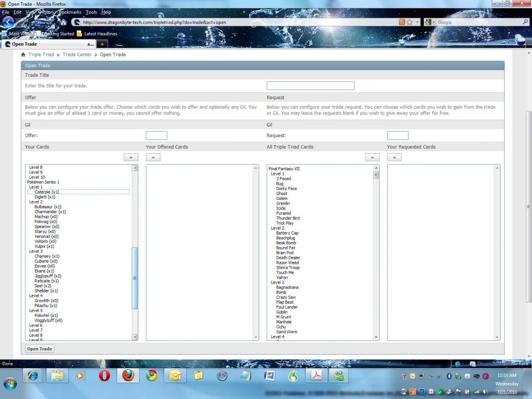Open the Bookmarks menu
Screen dimensions: 532x399
70,12
